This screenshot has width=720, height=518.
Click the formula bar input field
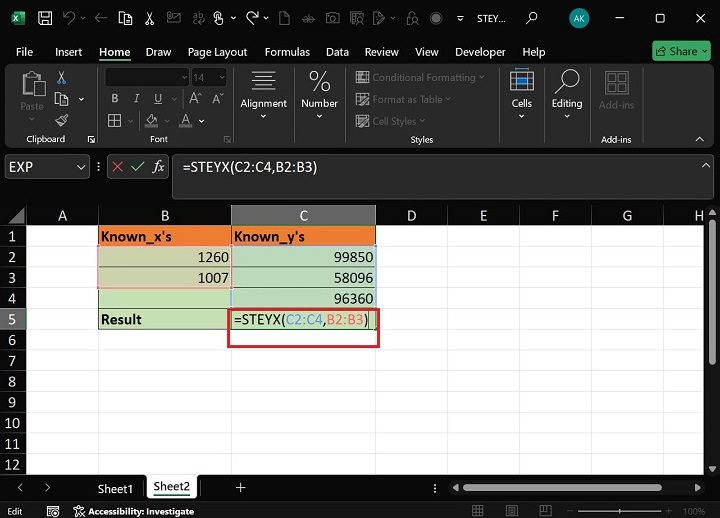(x=443, y=177)
